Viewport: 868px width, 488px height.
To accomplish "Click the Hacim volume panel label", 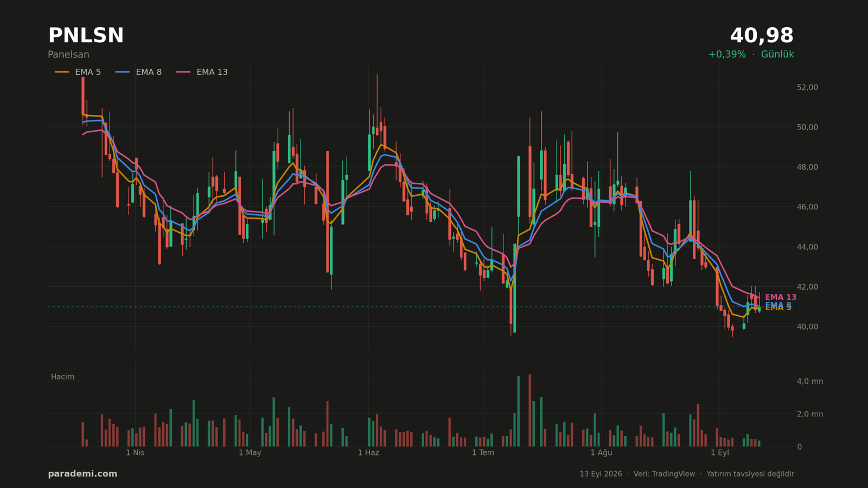I will 62,377.
